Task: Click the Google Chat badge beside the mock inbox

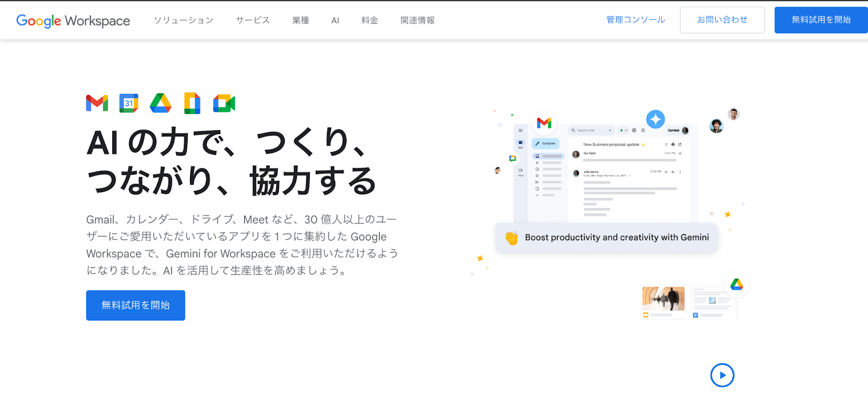Action: tap(513, 158)
